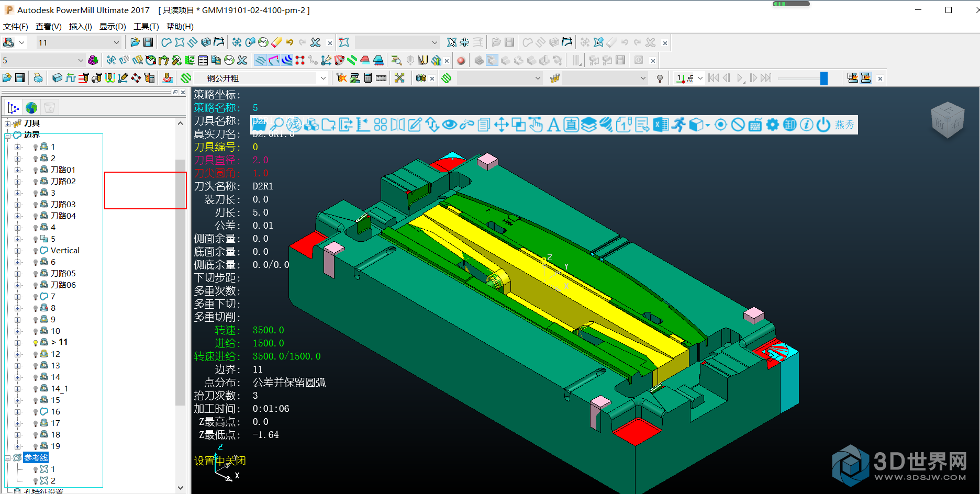
Task: Click the tree view tab icon in explorer
Action: pyautogui.click(x=13, y=108)
